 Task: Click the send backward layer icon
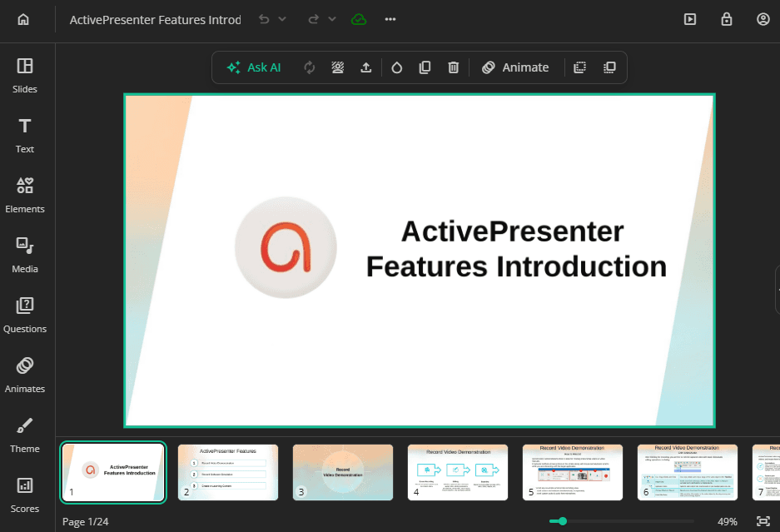pyautogui.click(x=580, y=67)
